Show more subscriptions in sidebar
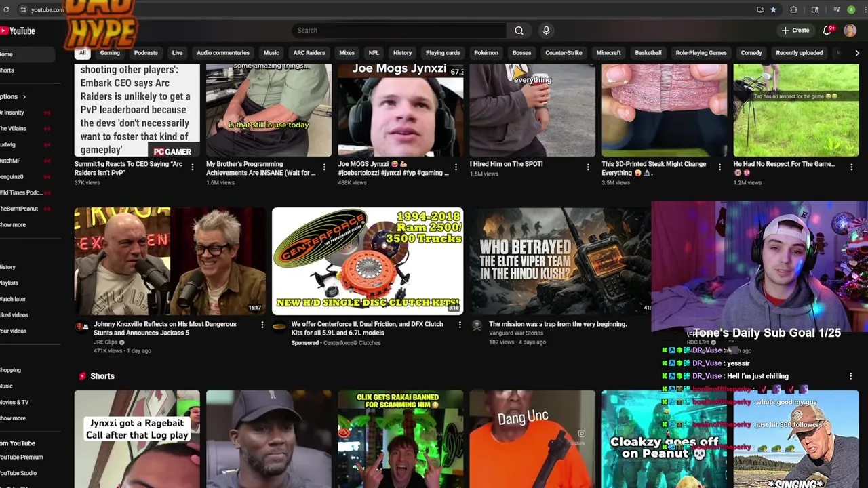Screen dimensions: 868x488 click(12, 225)
